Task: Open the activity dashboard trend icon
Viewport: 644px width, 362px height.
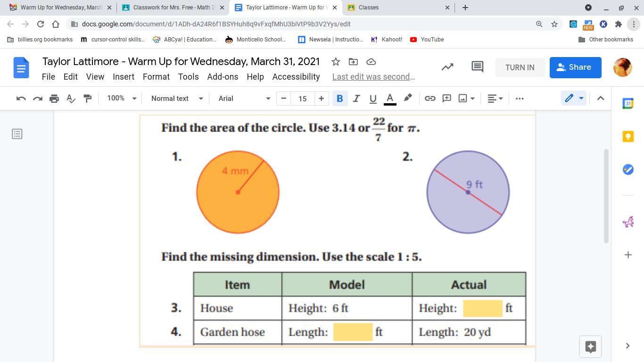Action: point(447,67)
